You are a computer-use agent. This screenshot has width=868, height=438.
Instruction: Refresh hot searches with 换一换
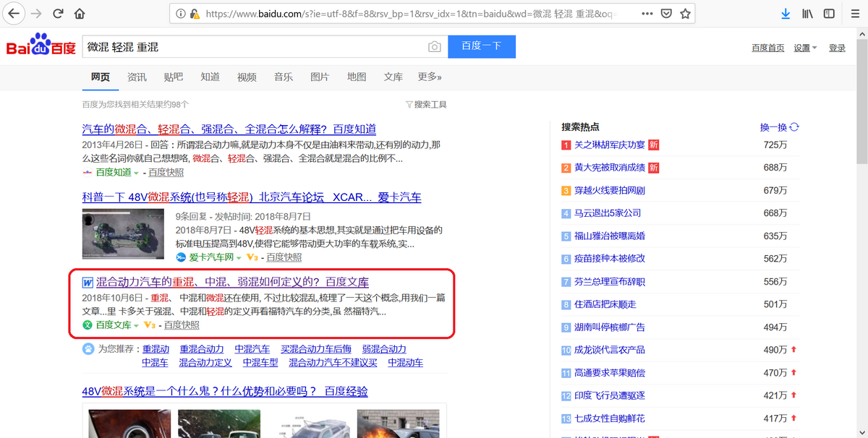click(x=779, y=127)
